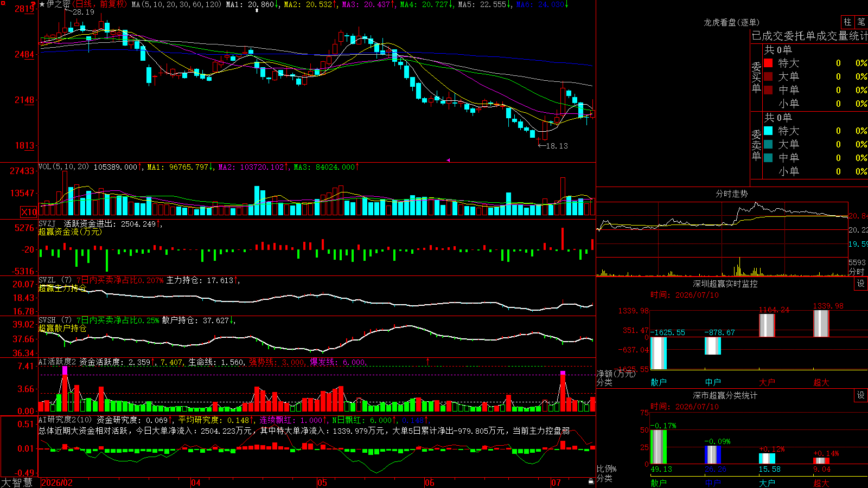Click the 中户 bar valued -878.67
868x488 pixels.
pyautogui.click(x=713, y=346)
